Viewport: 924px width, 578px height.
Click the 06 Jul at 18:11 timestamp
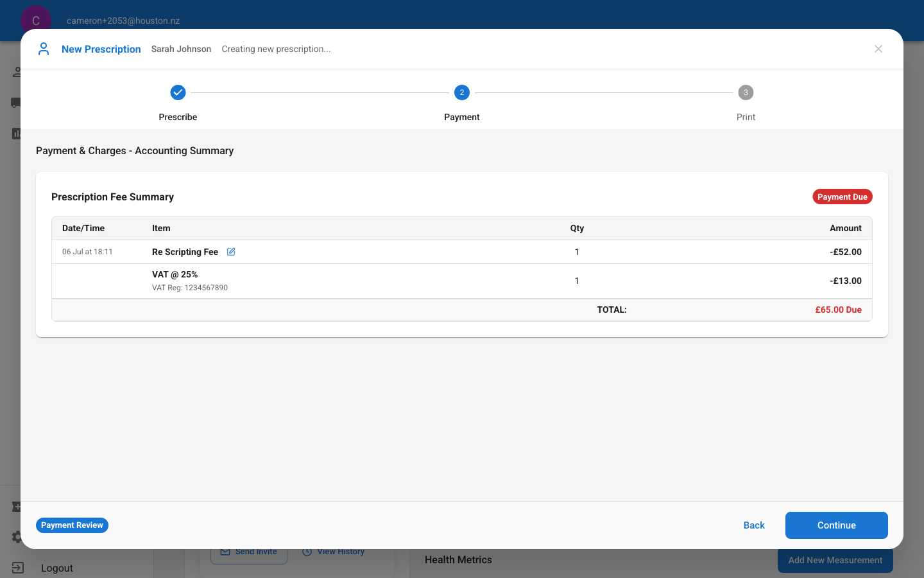(x=87, y=252)
